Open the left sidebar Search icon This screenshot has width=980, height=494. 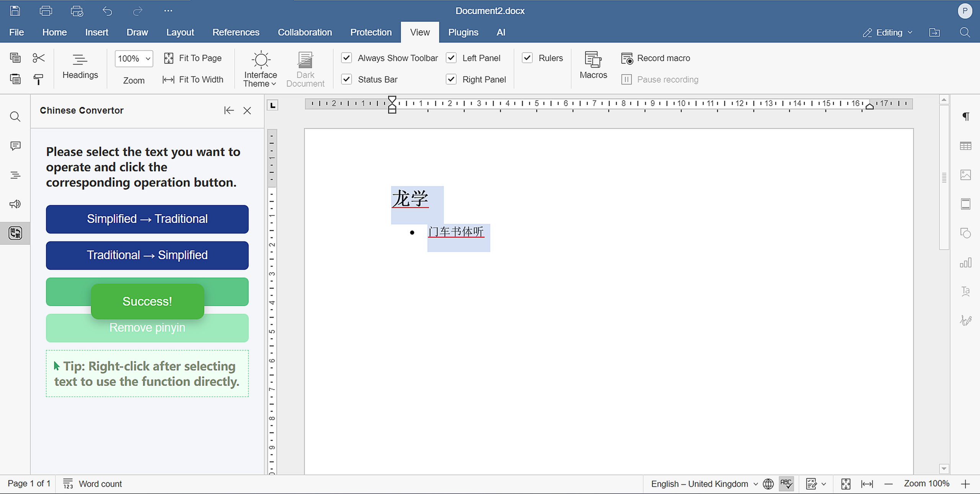tap(15, 117)
